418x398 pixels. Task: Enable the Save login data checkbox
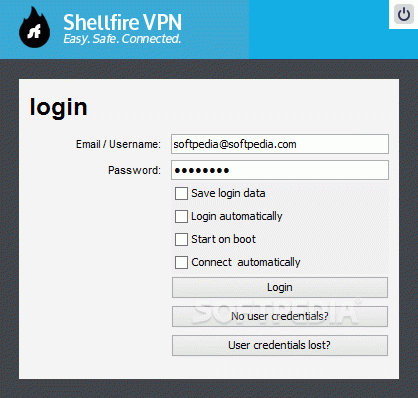tap(181, 193)
